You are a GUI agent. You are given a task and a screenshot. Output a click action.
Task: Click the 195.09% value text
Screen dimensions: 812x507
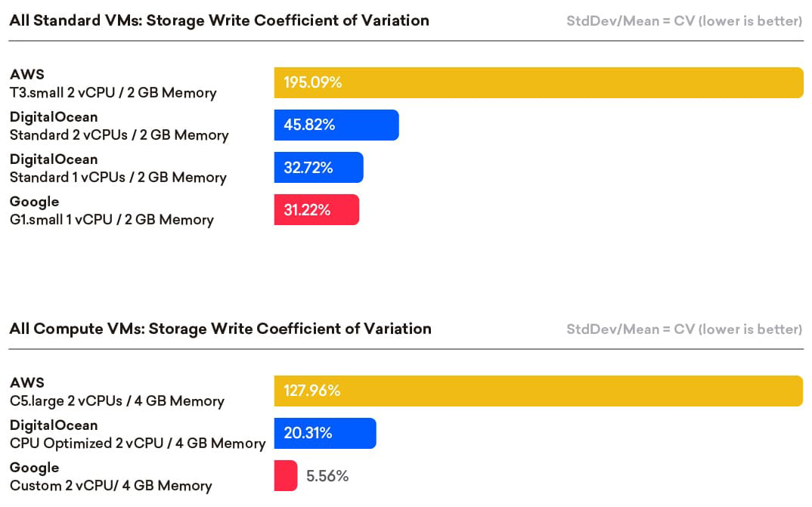pyautogui.click(x=313, y=82)
